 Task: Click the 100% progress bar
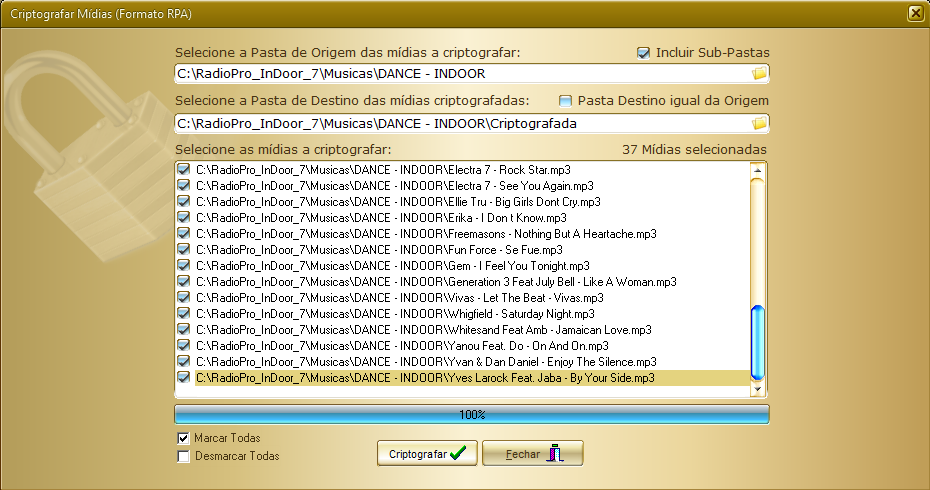(472, 415)
